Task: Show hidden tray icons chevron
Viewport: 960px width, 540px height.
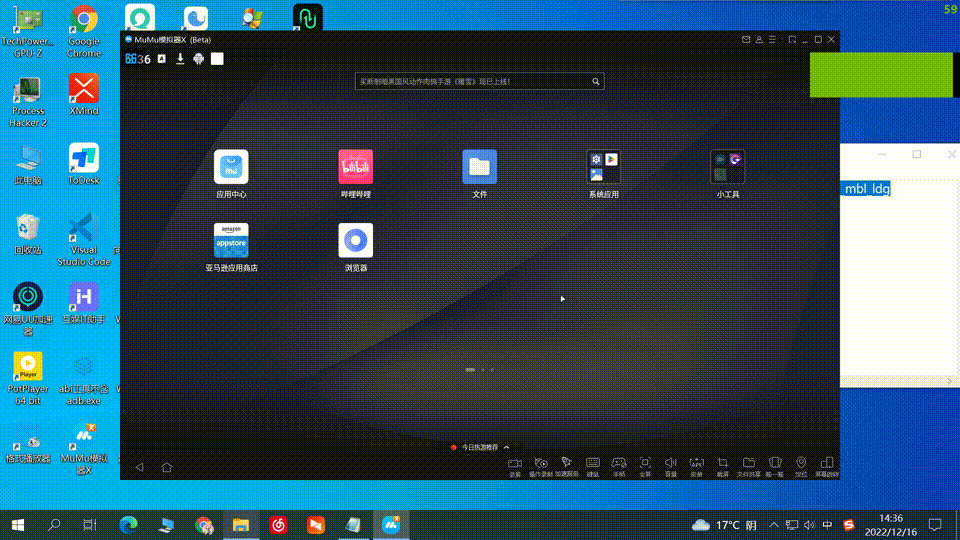Action: tap(774, 525)
